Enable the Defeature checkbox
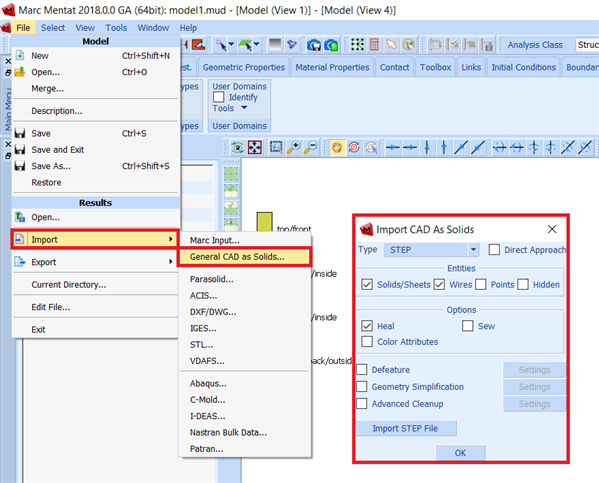 point(362,370)
